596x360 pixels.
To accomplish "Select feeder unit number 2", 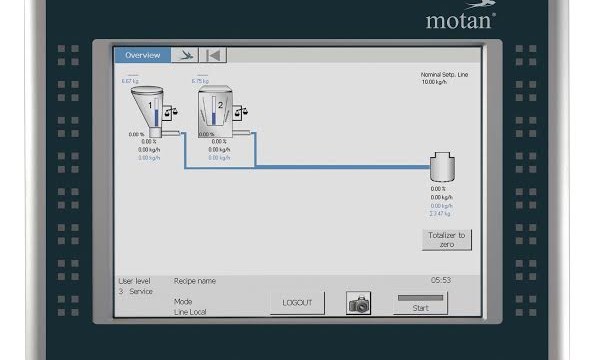I will (215, 111).
